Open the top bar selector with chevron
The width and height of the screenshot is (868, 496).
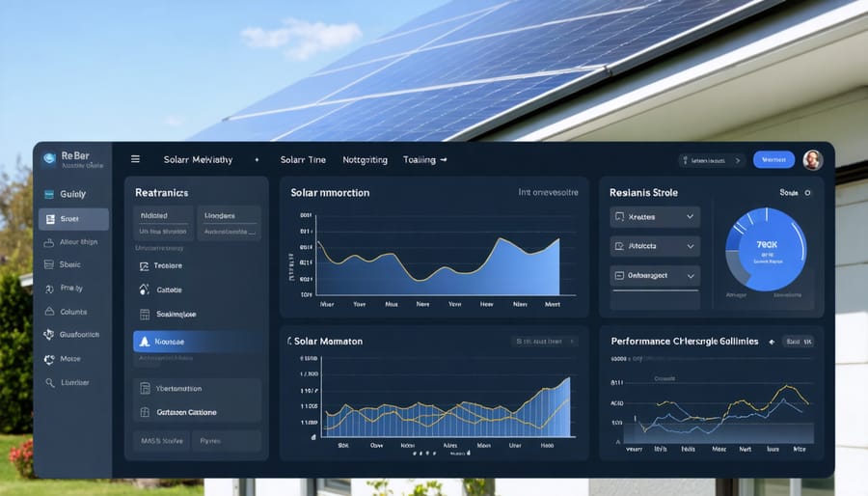(712, 160)
